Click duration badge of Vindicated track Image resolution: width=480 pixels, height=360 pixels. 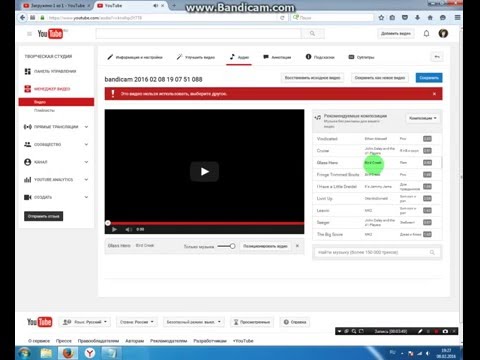point(427,139)
